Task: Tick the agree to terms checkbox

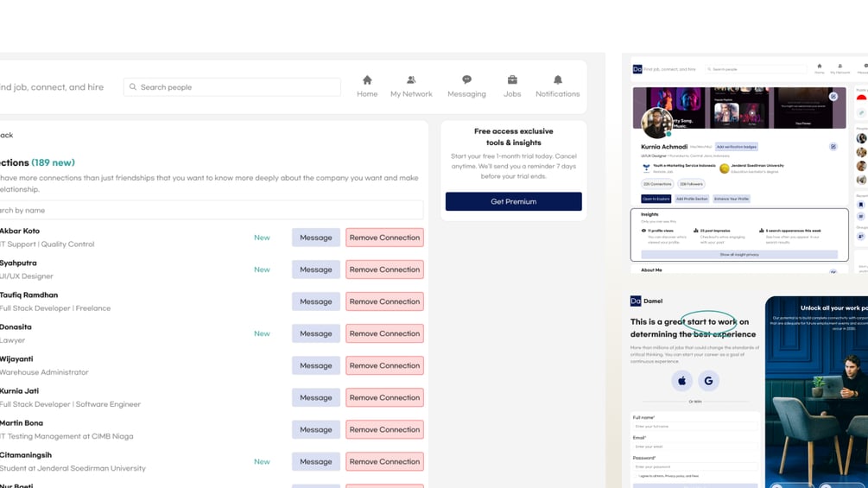Action: (x=636, y=476)
